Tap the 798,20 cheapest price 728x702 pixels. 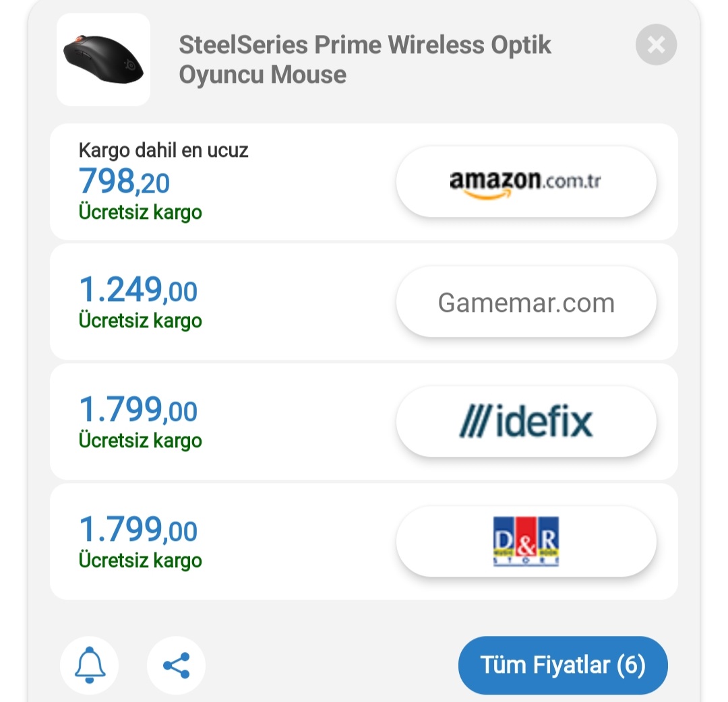(124, 181)
